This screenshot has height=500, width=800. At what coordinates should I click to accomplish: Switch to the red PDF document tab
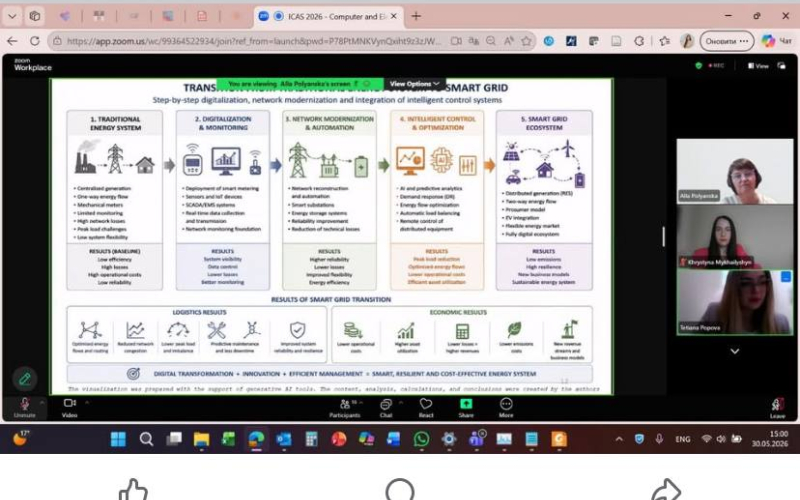click(x=202, y=16)
